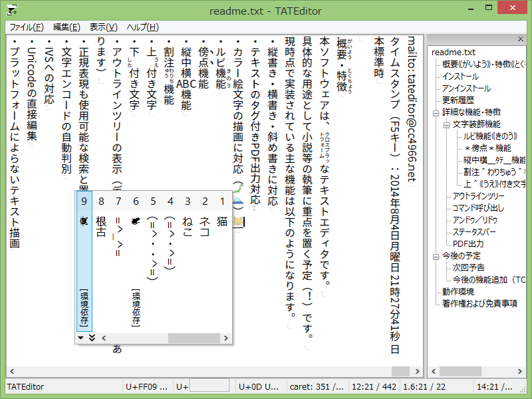
Task: Select アウトラインツリー outline item
Action: 478,196
